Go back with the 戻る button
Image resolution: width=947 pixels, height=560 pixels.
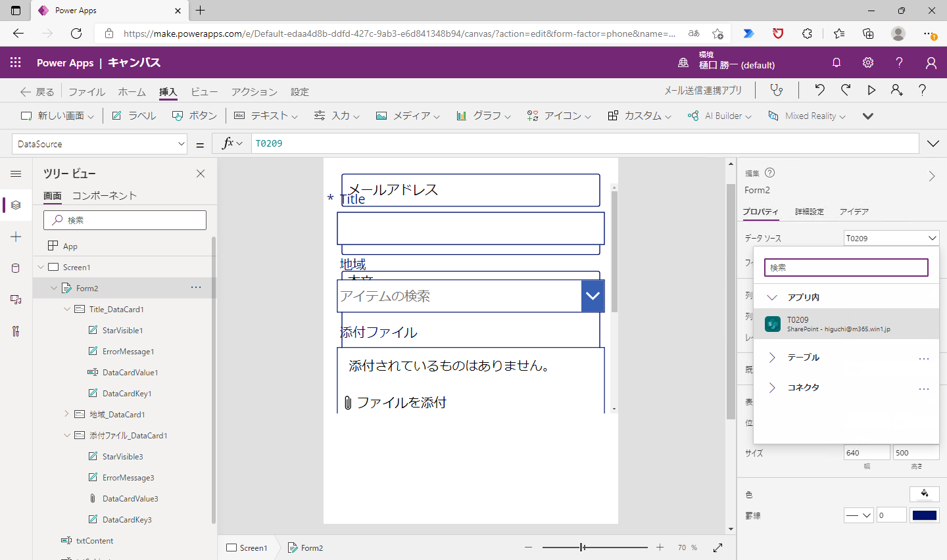pyautogui.click(x=37, y=92)
